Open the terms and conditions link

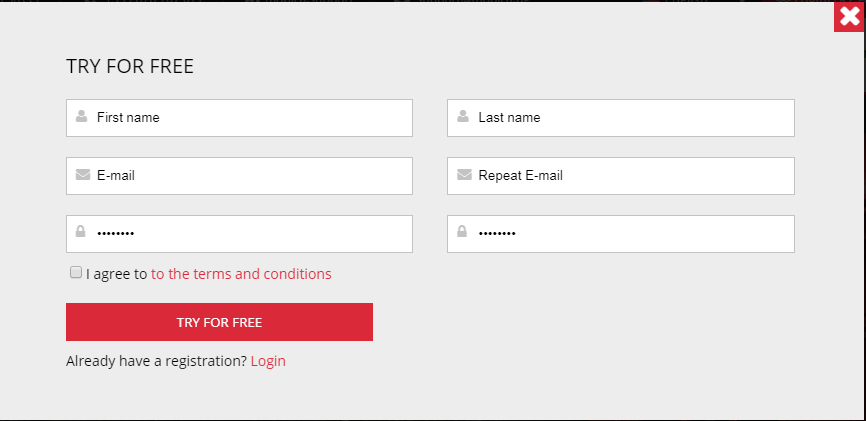point(241,274)
